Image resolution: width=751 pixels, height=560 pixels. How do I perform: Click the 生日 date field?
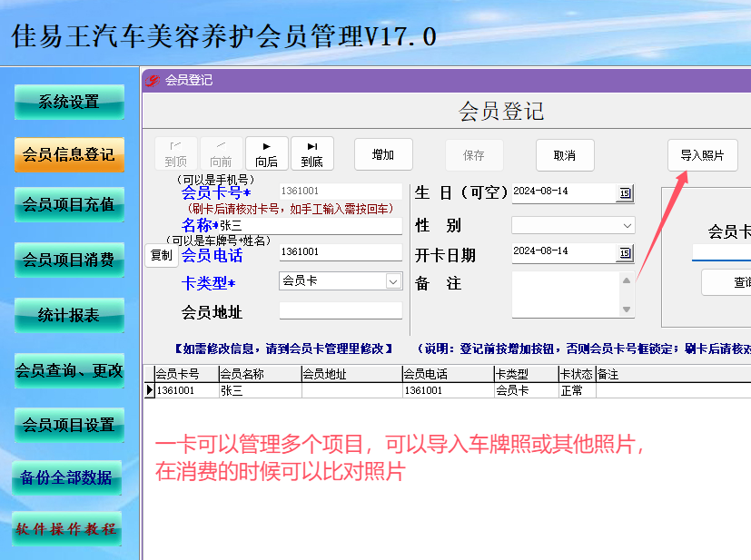tap(564, 192)
